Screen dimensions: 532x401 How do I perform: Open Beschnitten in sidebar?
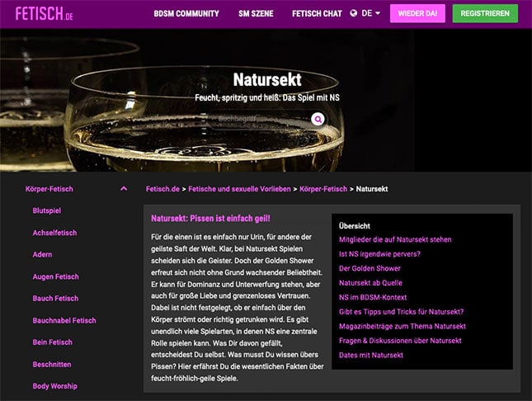[52, 364]
